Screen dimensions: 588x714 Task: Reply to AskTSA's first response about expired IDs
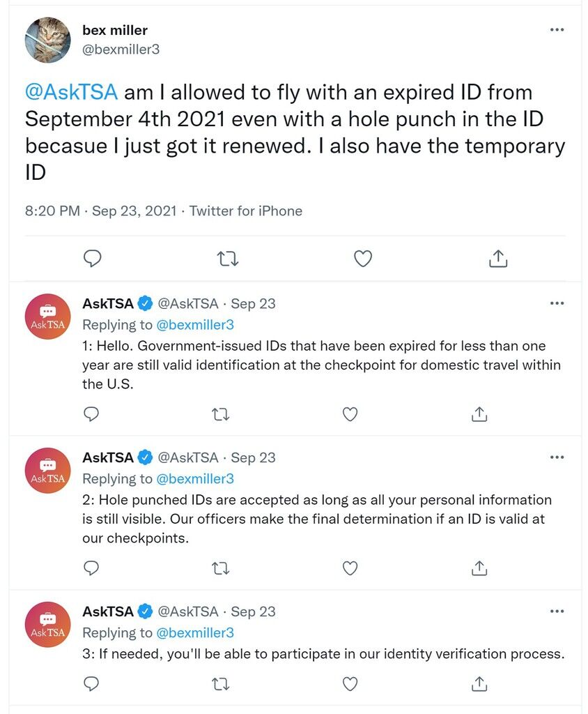point(91,414)
